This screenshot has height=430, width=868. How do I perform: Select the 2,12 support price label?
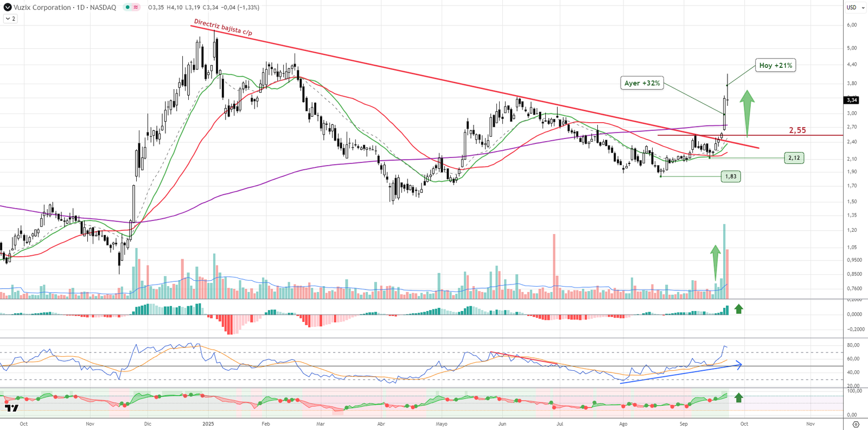[794, 158]
